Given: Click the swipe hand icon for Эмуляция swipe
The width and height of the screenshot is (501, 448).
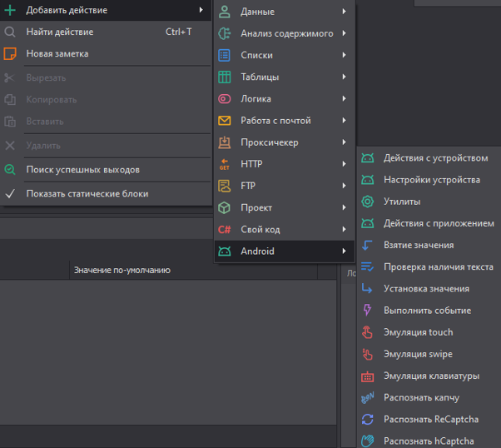Looking at the screenshot, I should click(x=368, y=354).
